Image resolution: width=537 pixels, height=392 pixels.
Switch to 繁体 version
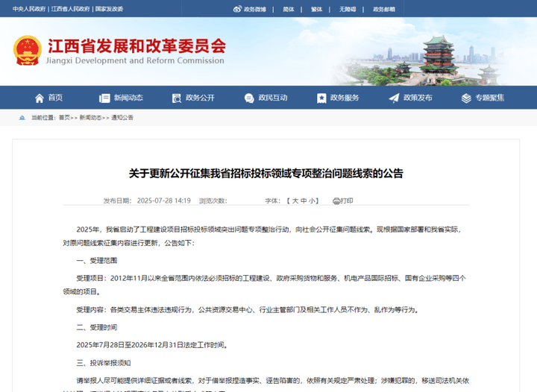[x=316, y=9]
